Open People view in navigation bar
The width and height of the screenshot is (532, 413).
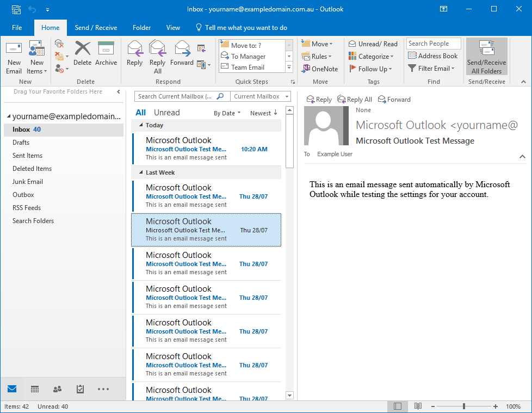click(57, 389)
